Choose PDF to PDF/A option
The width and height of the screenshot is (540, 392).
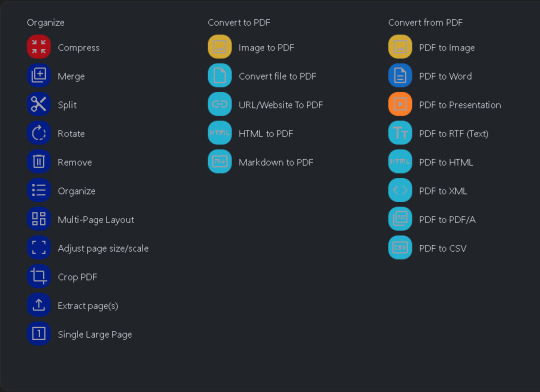(447, 220)
